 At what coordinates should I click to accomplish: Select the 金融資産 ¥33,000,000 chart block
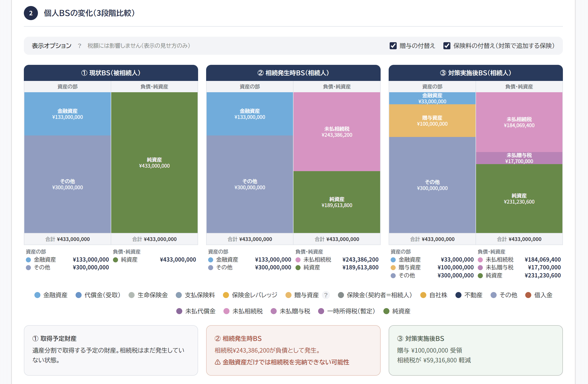432,98
